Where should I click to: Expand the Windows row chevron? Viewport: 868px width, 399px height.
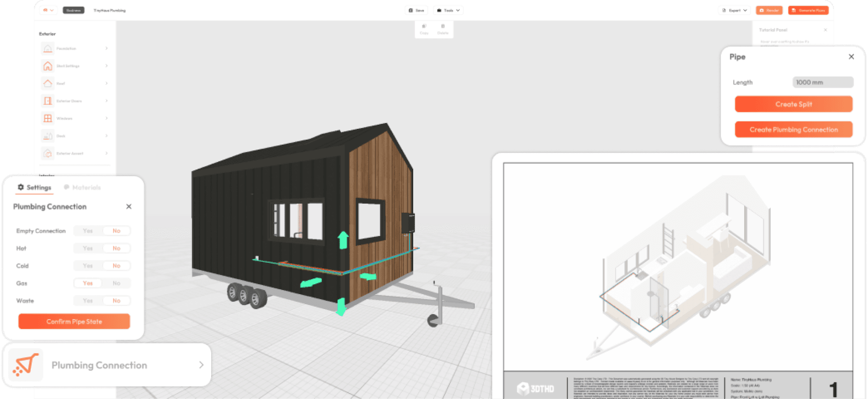[107, 118]
